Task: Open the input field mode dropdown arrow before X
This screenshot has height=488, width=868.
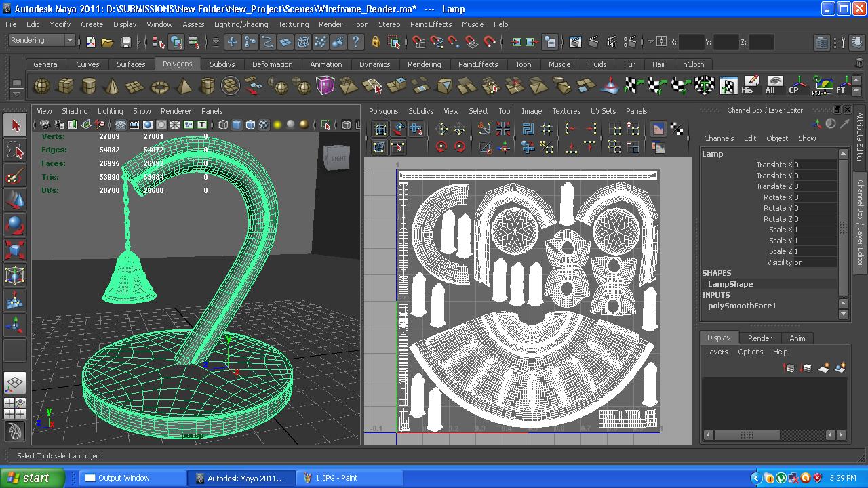Action: coord(651,42)
